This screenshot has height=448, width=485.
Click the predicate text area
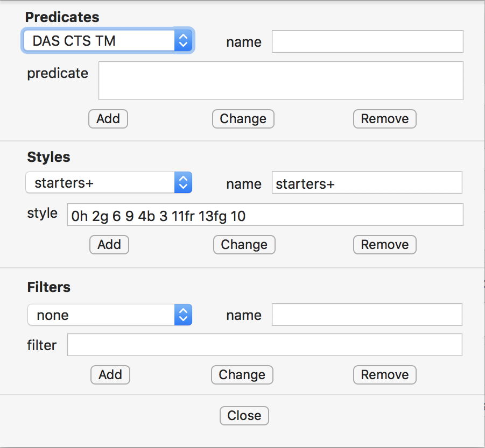point(280,81)
